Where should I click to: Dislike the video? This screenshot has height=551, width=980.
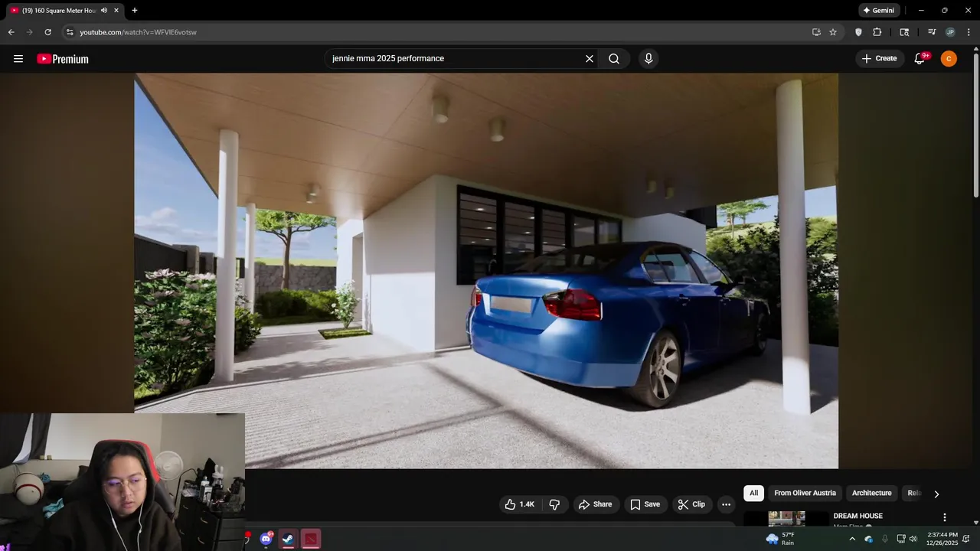pyautogui.click(x=555, y=504)
